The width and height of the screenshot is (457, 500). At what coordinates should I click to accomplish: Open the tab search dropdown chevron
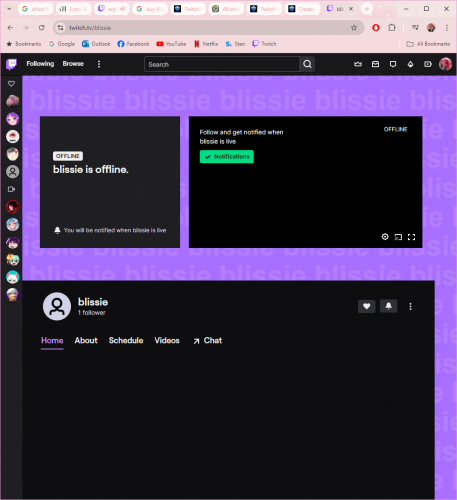[9, 9]
